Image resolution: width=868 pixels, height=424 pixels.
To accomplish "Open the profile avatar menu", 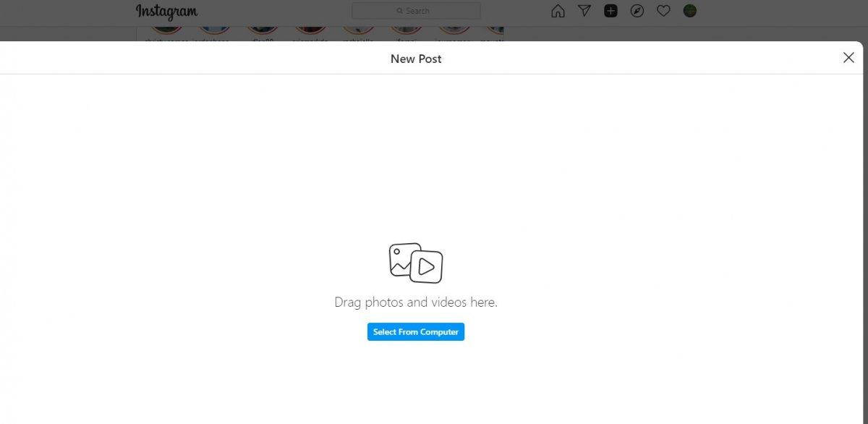I will (689, 11).
